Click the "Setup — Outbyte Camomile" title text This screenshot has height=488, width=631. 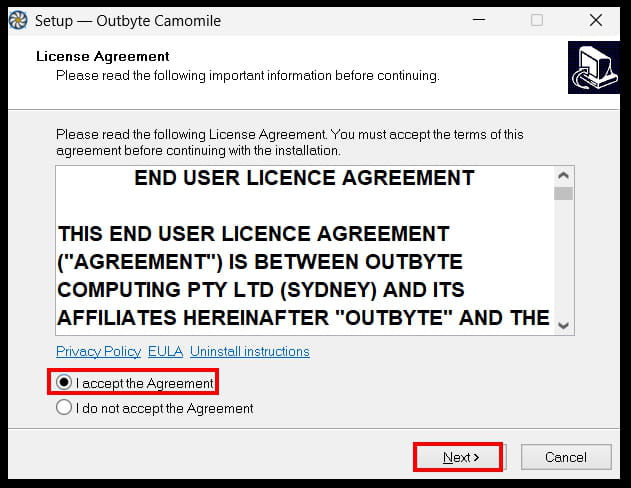(x=128, y=21)
